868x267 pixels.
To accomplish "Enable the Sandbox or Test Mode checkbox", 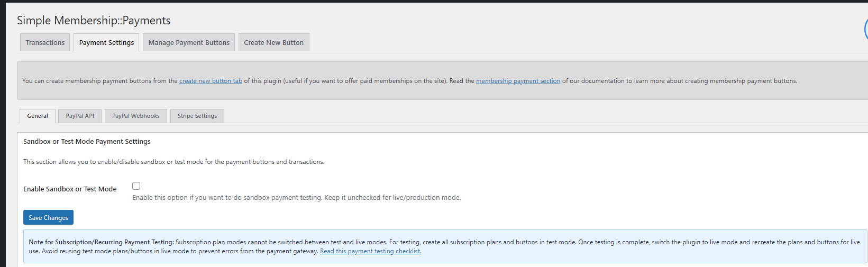I will [x=136, y=186].
